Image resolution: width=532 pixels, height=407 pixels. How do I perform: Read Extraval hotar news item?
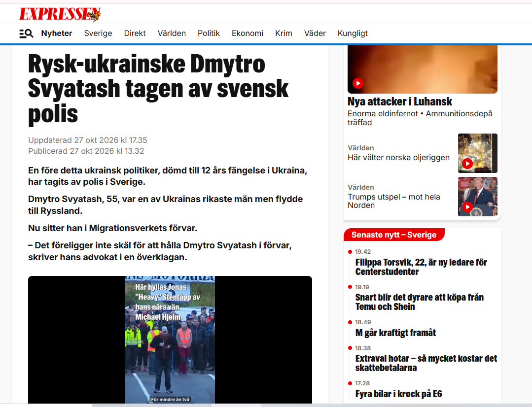pyautogui.click(x=426, y=363)
